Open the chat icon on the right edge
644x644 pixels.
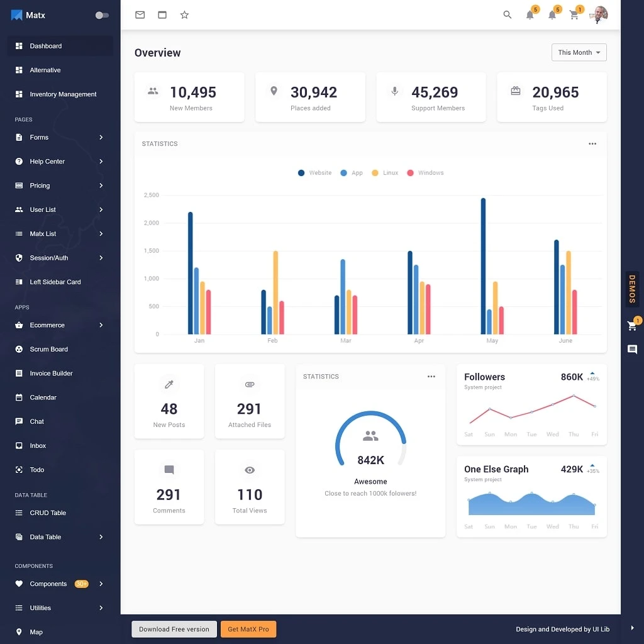click(x=632, y=349)
